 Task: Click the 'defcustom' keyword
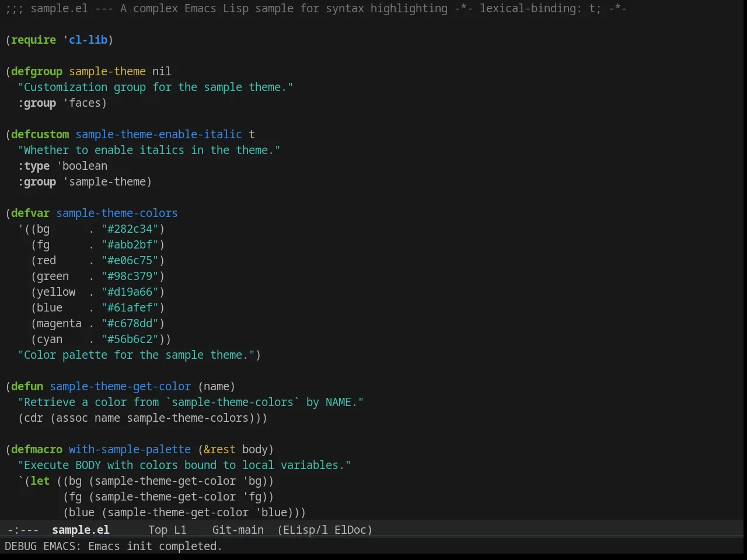[x=40, y=134]
